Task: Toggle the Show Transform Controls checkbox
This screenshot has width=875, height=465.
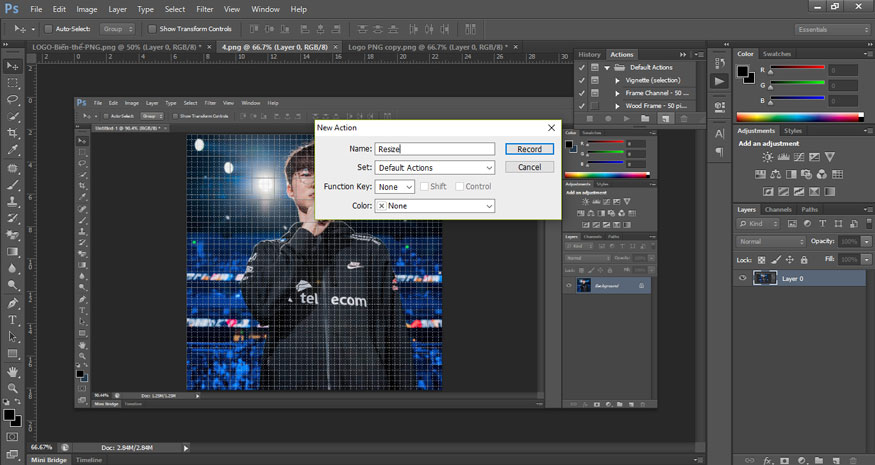Action: point(152,28)
